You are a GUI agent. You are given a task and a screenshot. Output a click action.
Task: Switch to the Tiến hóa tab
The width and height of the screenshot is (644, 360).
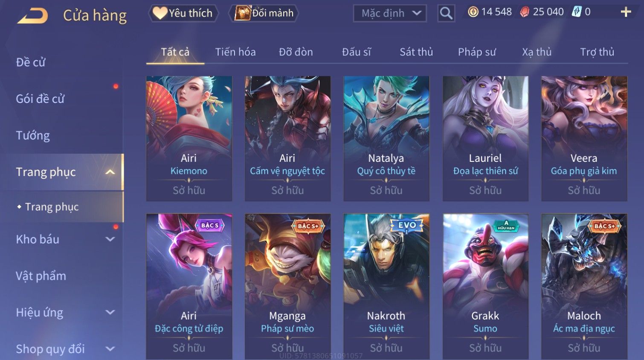tap(235, 52)
